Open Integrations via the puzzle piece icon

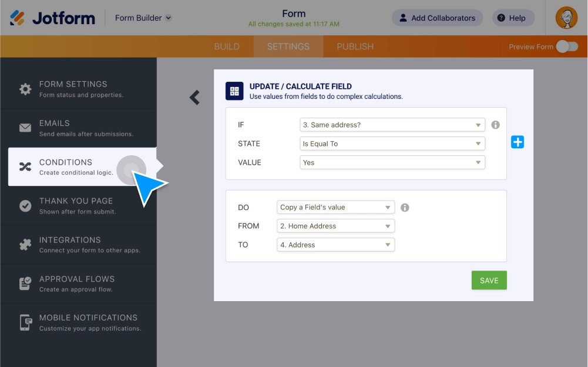pos(24,244)
